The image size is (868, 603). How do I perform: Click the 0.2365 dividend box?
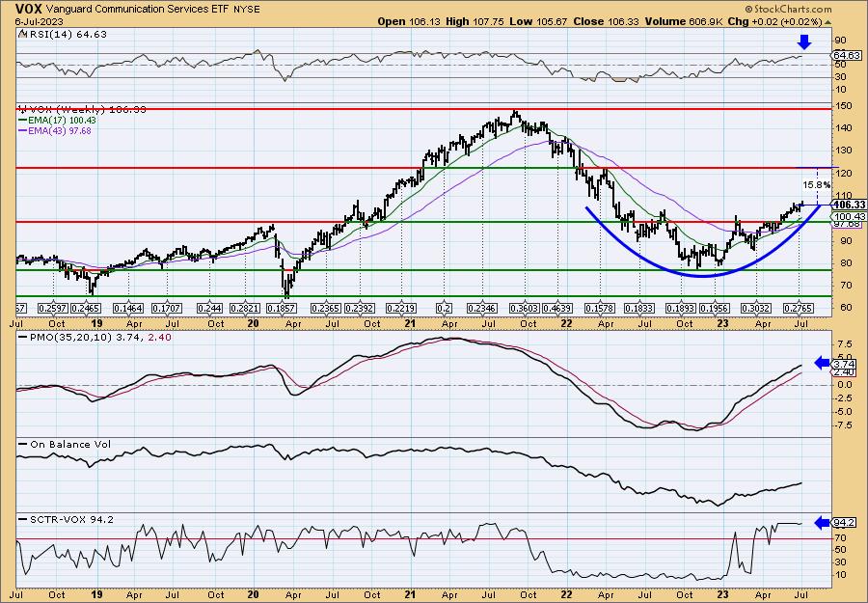tap(326, 308)
